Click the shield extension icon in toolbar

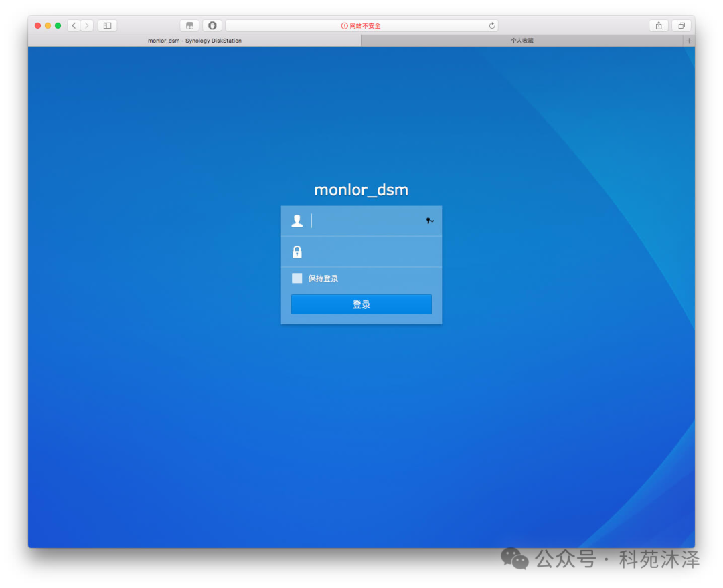click(x=212, y=25)
